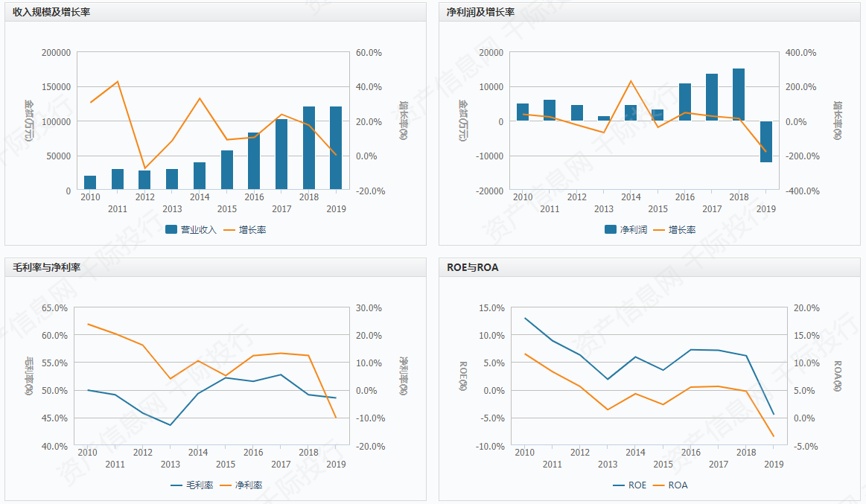Toggle the 净利润 legend entry
Image resolution: width=866 pixels, height=504 pixels.
625,229
